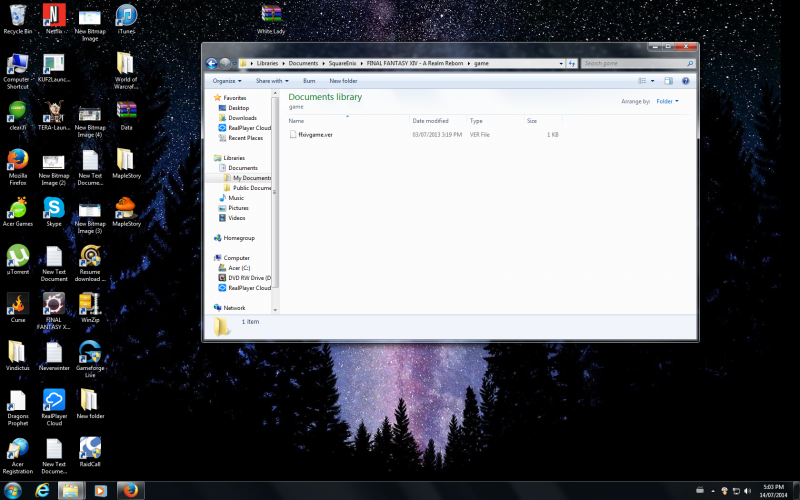
Task: Open the Share with dropdown menu
Action: click(272, 81)
